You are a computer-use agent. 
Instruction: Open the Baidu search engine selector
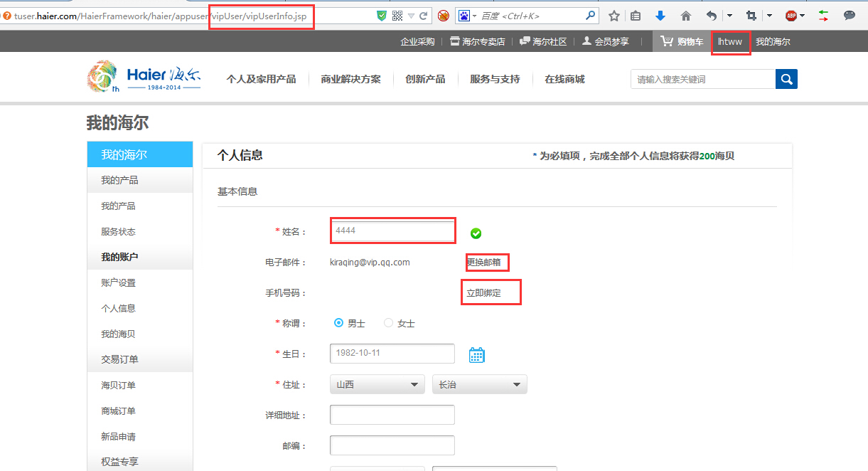point(467,16)
